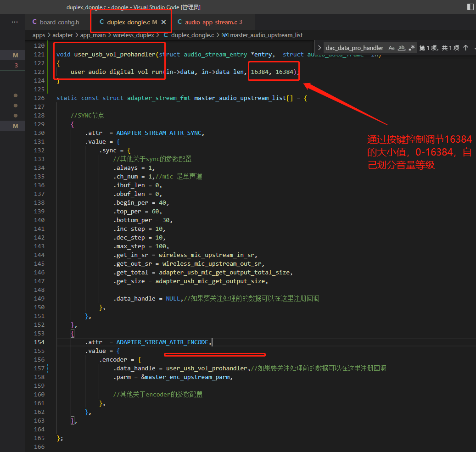Toggle Match Whole Word in find widget
Image resolution: width=476 pixels, height=452 pixels.
[x=402, y=48]
